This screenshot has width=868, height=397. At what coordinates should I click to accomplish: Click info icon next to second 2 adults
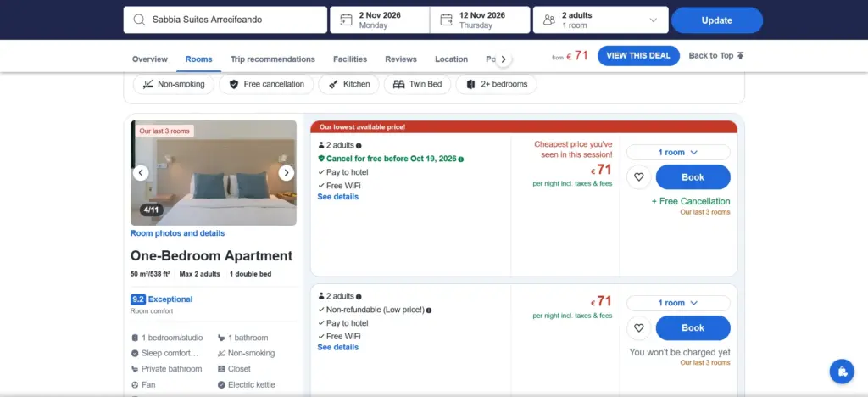coord(359,297)
